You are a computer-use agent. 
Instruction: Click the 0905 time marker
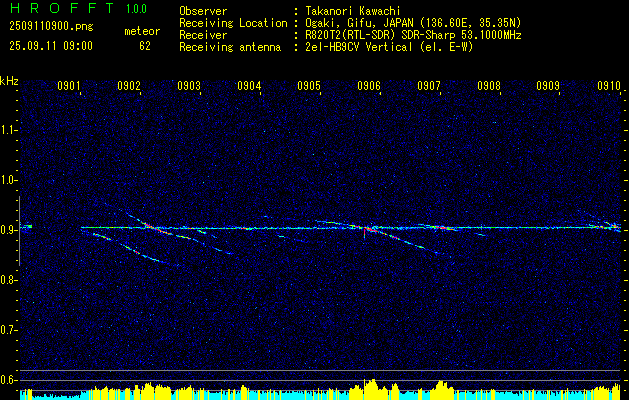click(308, 85)
